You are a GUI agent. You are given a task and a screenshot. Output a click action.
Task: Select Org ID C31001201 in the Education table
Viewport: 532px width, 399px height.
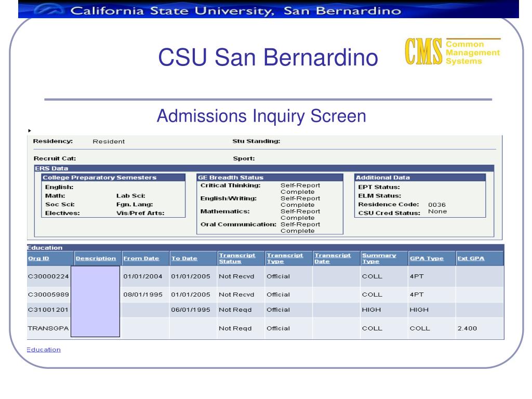click(x=48, y=310)
